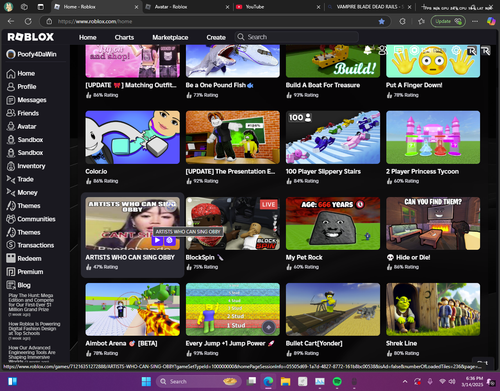Click the play button on ARTISTS WHO CAN SING OBBY
This screenshot has height=391, width=500.
(x=158, y=240)
